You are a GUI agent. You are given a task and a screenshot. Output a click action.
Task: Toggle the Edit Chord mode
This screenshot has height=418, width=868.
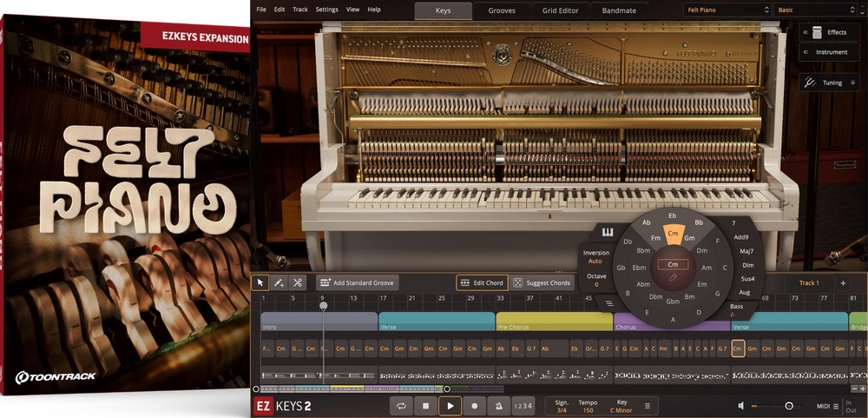pyautogui.click(x=482, y=282)
